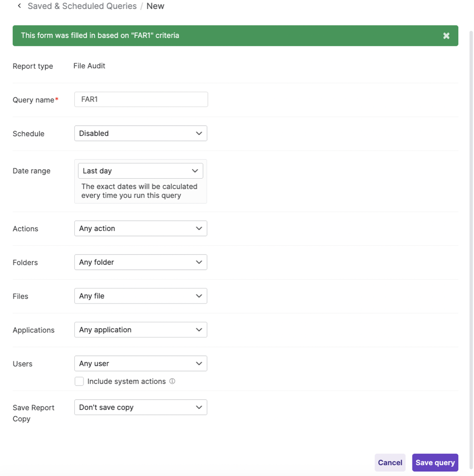Enable the Include system actions checkbox
Screen dimensions: 474x476
tap(79, 381)
